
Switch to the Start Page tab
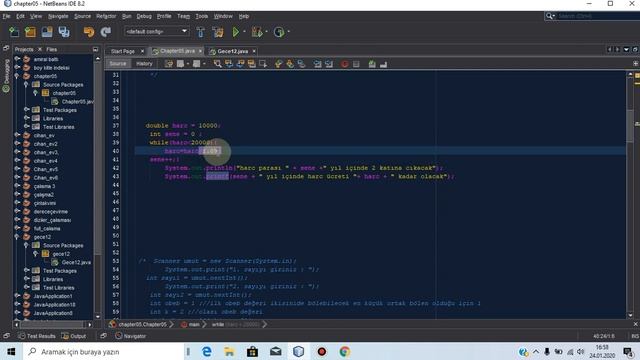(x=122, y=51)
